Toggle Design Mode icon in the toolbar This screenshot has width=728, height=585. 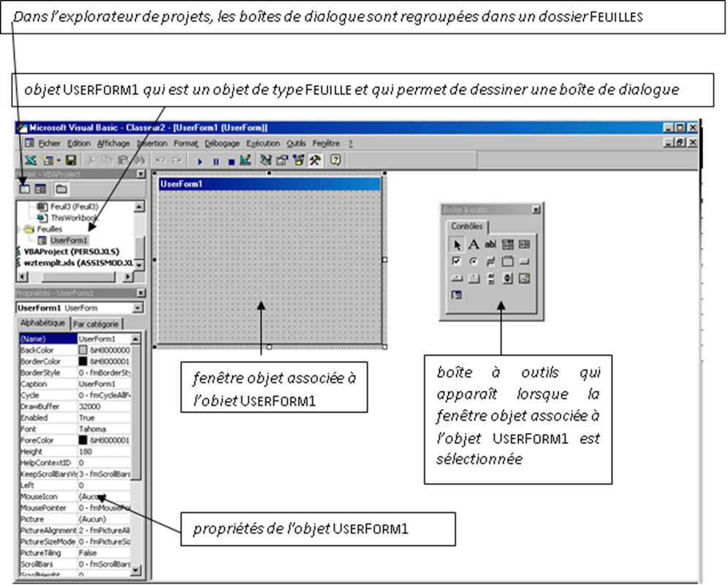(x=245, y=161)
